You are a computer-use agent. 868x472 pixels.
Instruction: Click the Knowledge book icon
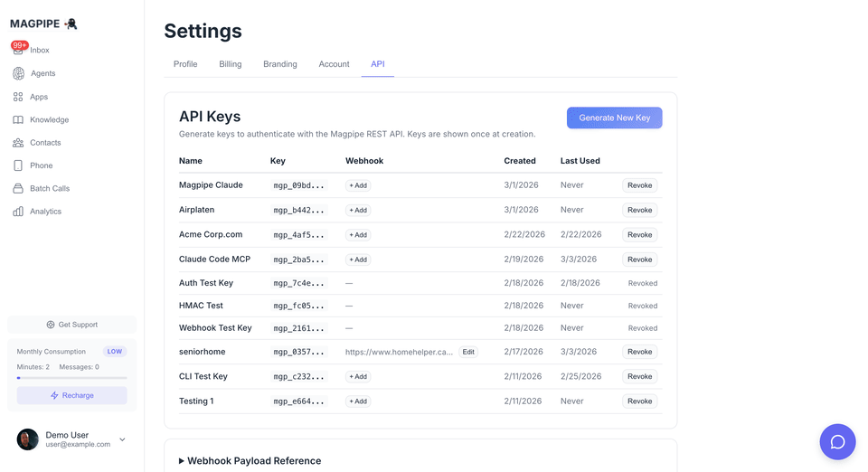point(18,119)
